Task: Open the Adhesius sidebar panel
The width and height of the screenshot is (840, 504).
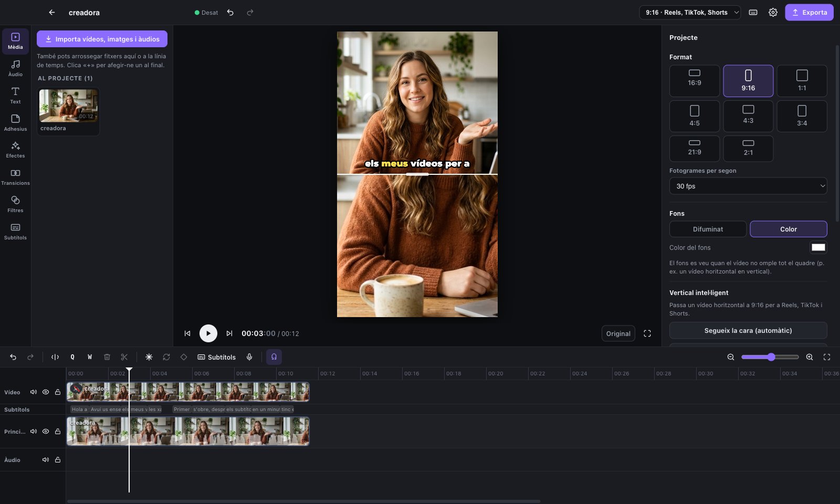Action: coord(15,123)
